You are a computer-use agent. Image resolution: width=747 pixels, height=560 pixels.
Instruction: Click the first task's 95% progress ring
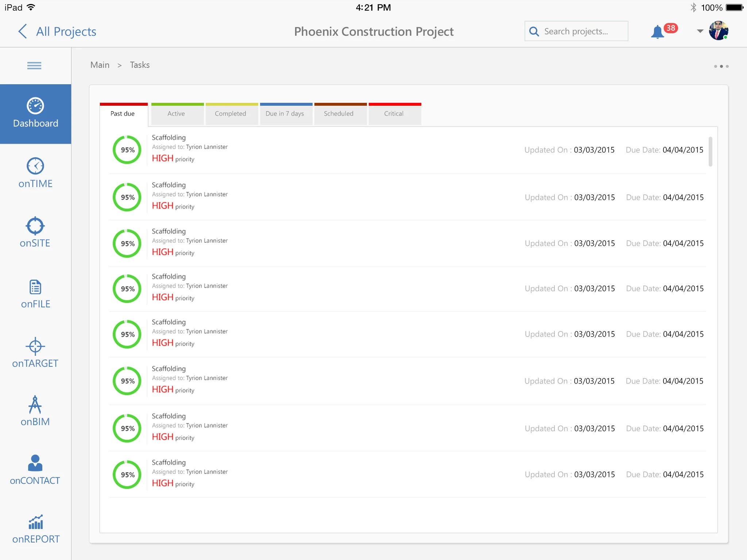(x=127, y=150)
